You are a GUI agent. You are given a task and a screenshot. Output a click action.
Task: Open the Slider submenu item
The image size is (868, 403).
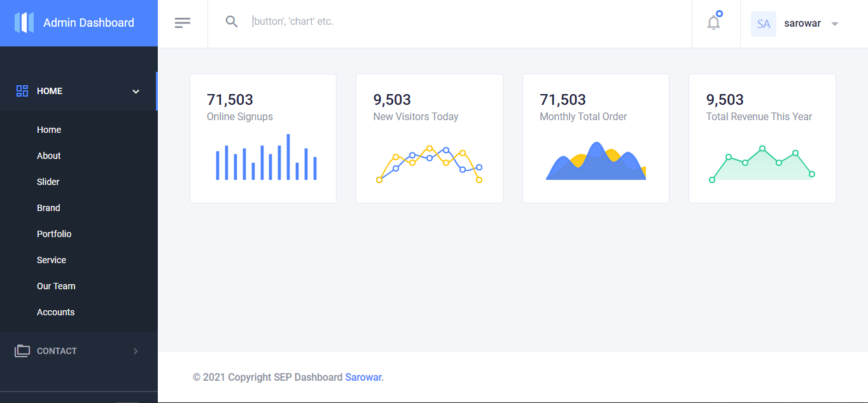(x=48, y=182)
